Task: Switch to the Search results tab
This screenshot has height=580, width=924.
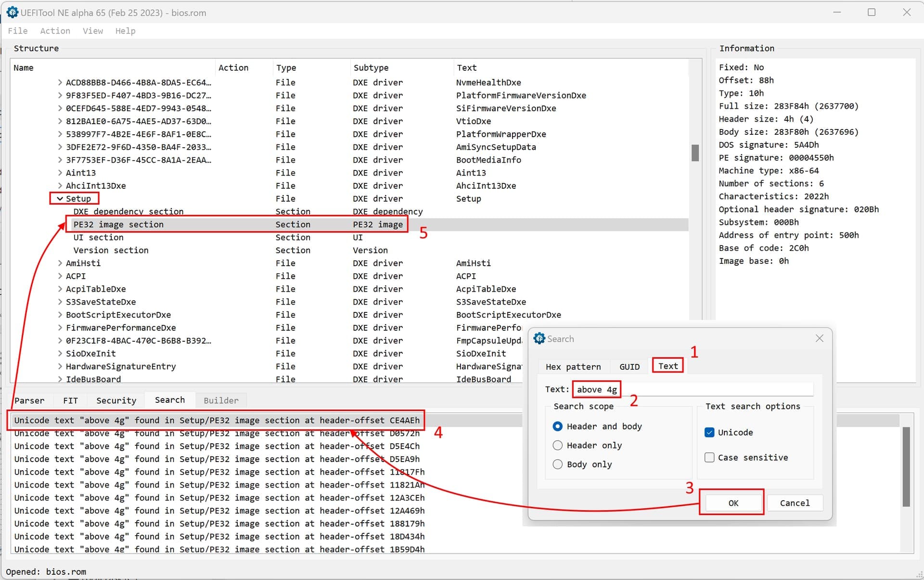Action: point(170,400)
